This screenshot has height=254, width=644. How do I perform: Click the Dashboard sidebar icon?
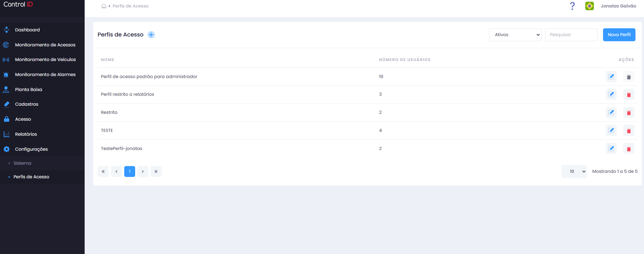pyautogui.click(x=6, y=30)
